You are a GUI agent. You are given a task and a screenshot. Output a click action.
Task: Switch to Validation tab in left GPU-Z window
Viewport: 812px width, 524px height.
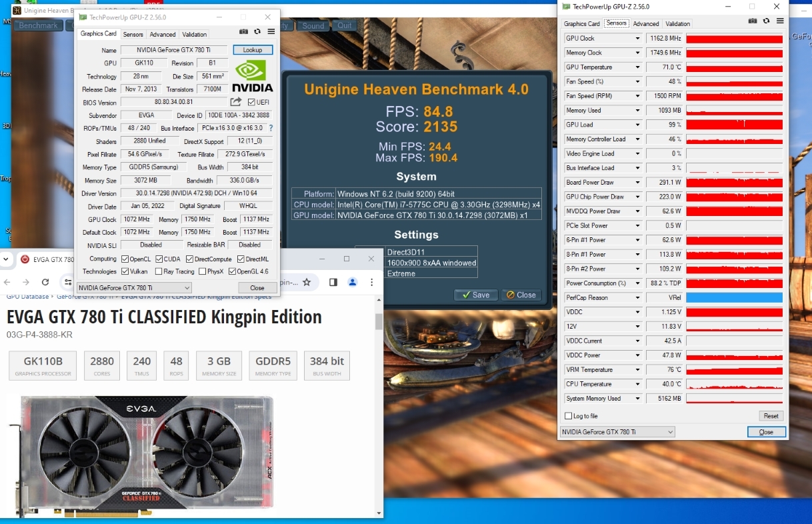tap(194, 35)
